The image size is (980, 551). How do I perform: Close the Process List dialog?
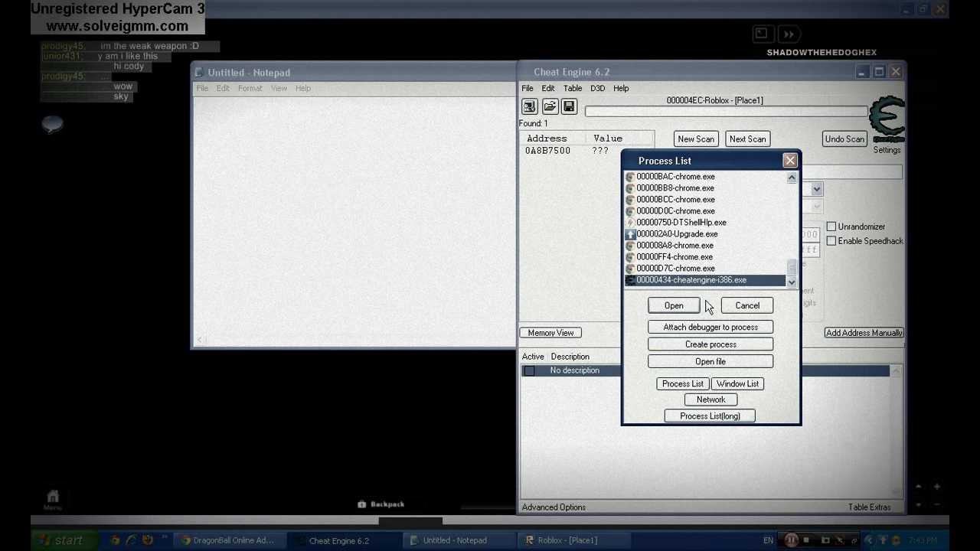pyautogui.click(x=790, y=161)
